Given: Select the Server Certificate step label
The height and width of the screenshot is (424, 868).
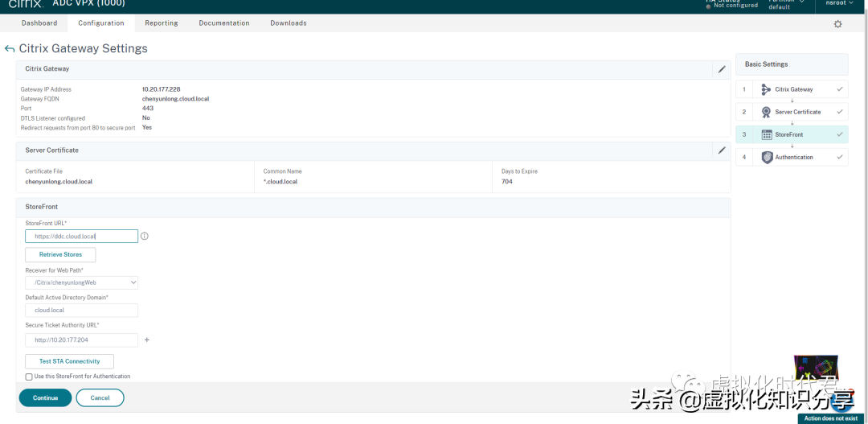Looking at the screenshot, I should [798, 112].
